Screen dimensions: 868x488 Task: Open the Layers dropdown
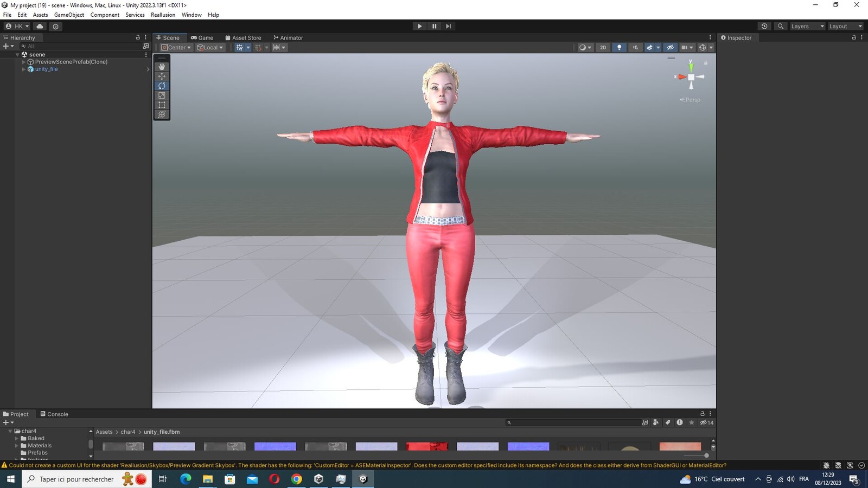coord(807,26)
